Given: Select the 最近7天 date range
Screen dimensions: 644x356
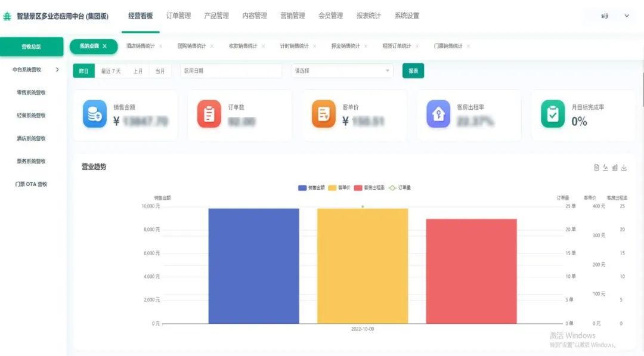Looking at the screenshot, I should (111, 71).
